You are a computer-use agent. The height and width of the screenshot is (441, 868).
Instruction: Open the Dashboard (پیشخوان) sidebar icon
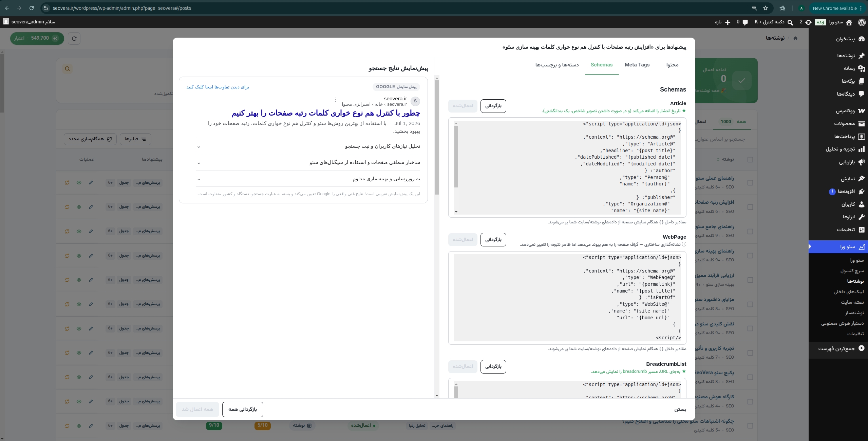(x=861, y=39)
